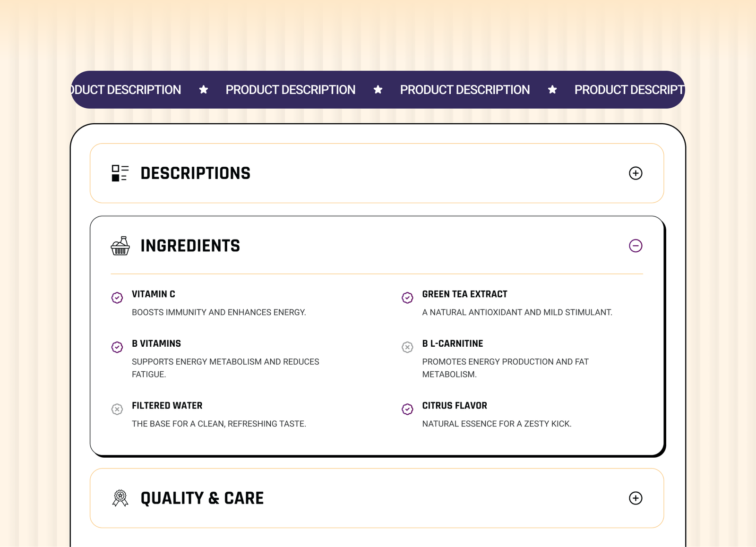Click the cross badge next to B L-Carnitine

(x=407, y=347)
